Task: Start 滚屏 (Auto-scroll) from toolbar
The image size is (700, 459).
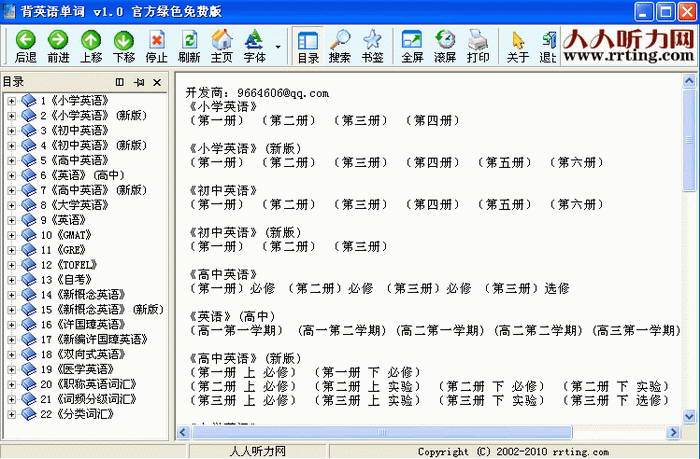Action: pyautogui.click(x=445, y=46)
